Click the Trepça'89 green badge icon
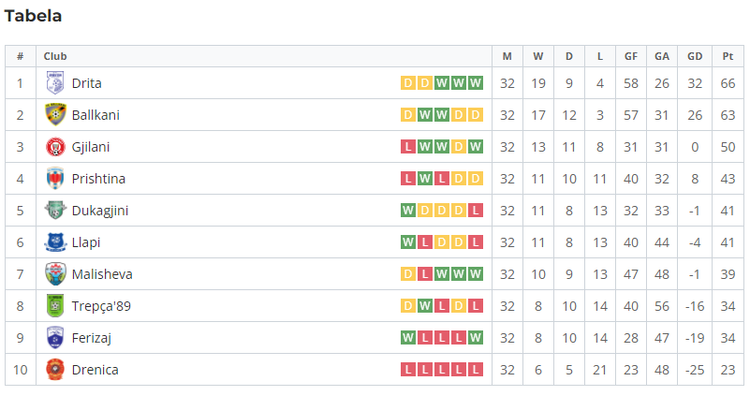 click(x=55, y=306)
